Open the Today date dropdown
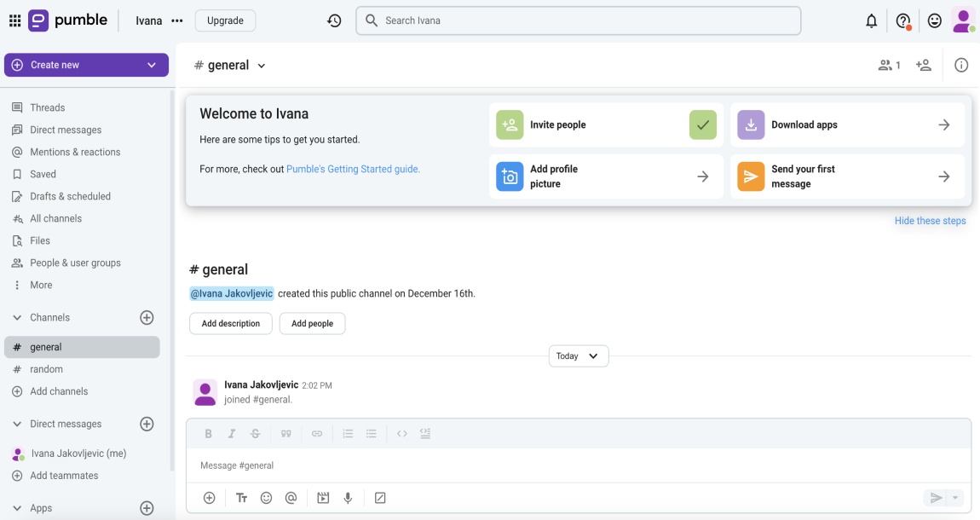Viewport: 980px width, 520px height. pyautogui.click(x=579, y=356)
